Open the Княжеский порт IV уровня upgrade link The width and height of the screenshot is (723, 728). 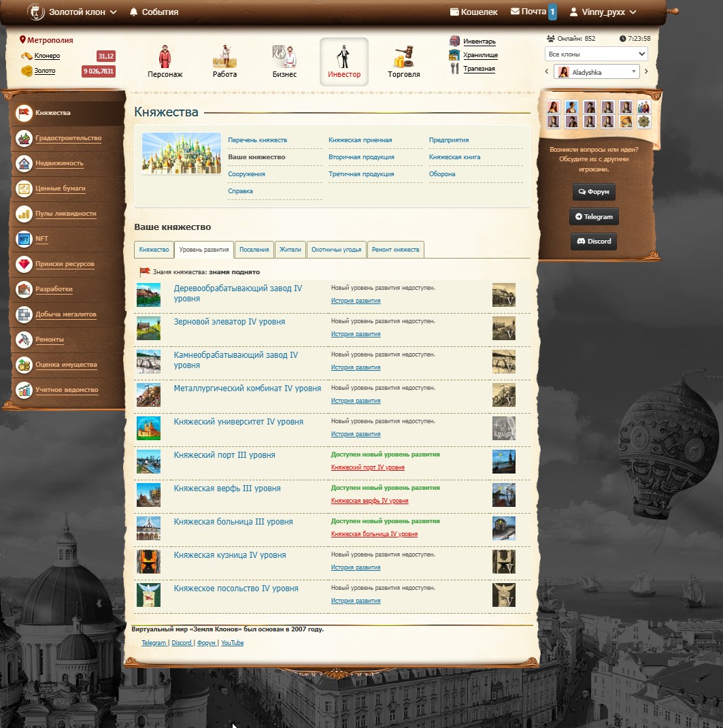[x=367, y=467]
